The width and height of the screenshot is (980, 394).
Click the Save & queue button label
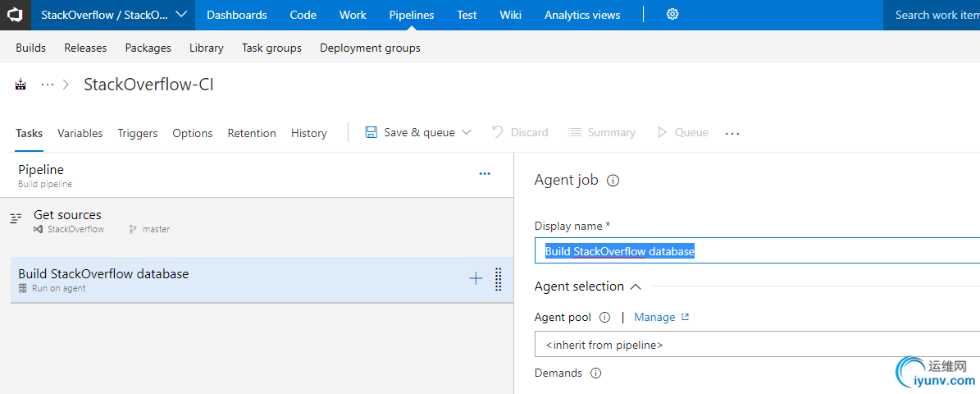(419, 133)
